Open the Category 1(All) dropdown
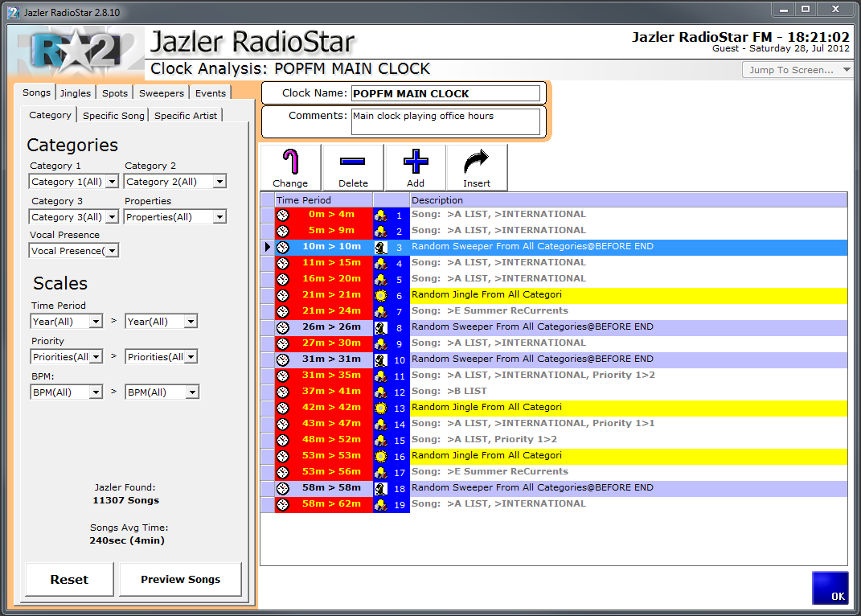The image size is (861, 616). 112,181
